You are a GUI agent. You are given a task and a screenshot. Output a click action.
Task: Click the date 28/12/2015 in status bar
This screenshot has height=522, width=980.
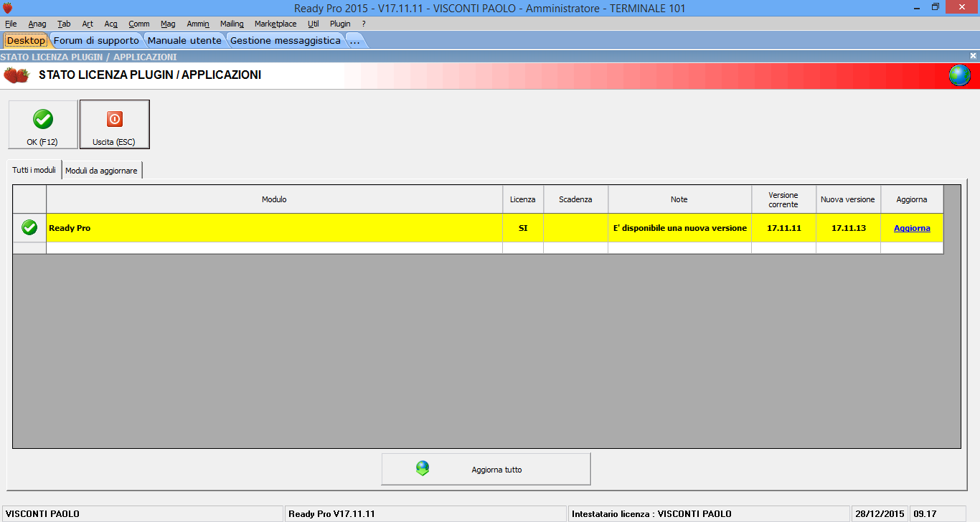880,513
